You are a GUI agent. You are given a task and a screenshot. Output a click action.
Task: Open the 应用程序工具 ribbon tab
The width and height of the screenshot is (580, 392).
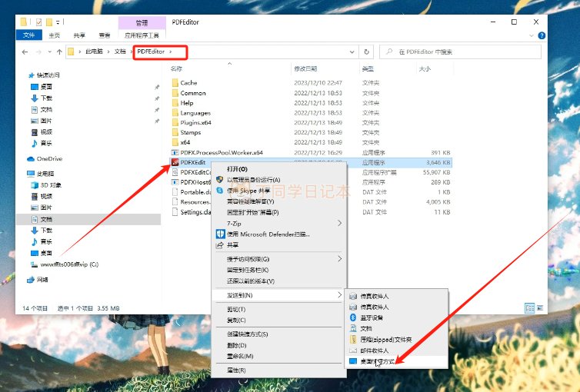click(142, 35)
